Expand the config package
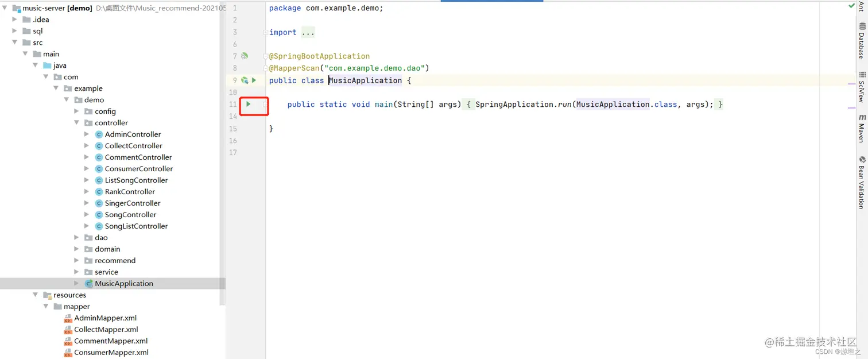The width and height of the screenshot is (868, 359). click(77, 111)
